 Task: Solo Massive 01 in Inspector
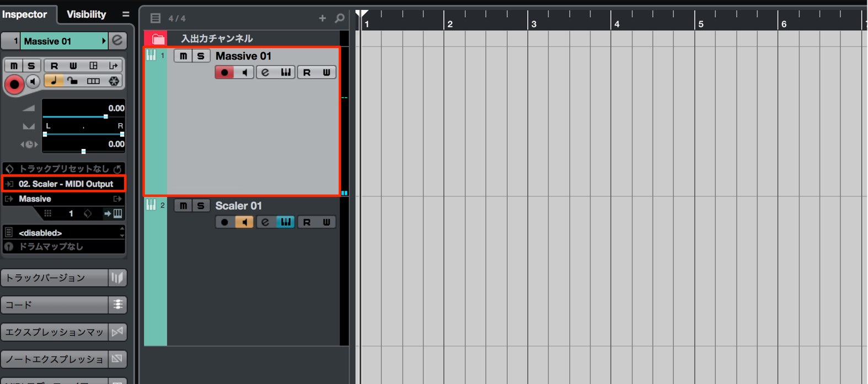31,66
